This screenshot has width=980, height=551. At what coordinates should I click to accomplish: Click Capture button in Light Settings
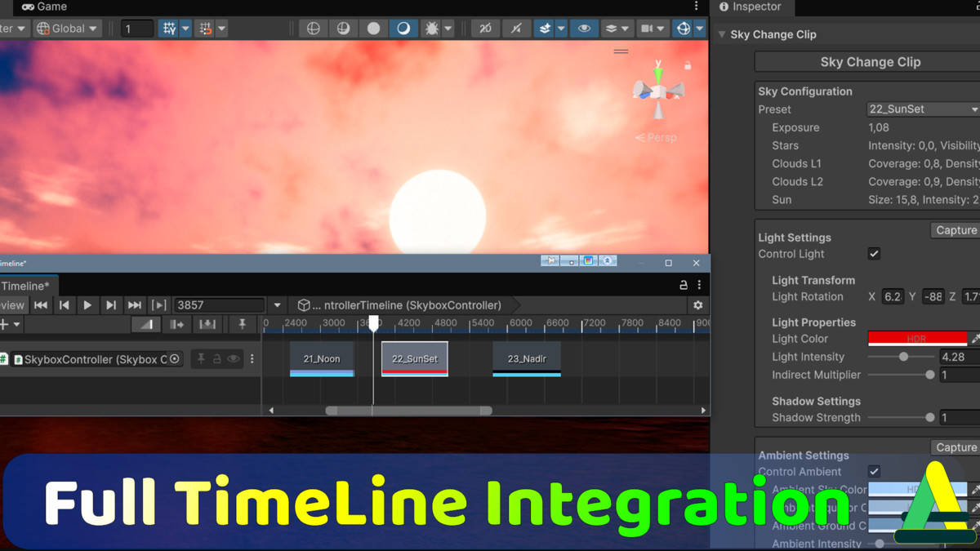pyautogui.click(x=955, y=230)
